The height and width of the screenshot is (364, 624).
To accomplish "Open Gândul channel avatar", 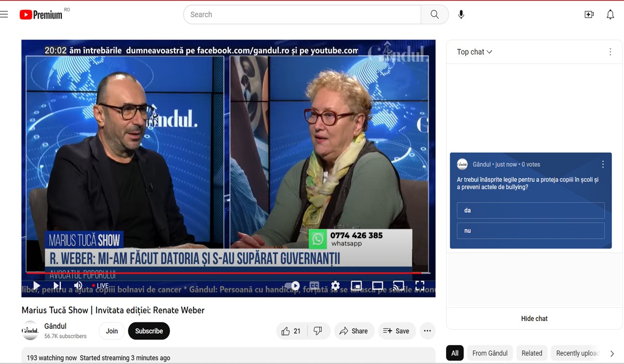I will [x=30, y=331].
